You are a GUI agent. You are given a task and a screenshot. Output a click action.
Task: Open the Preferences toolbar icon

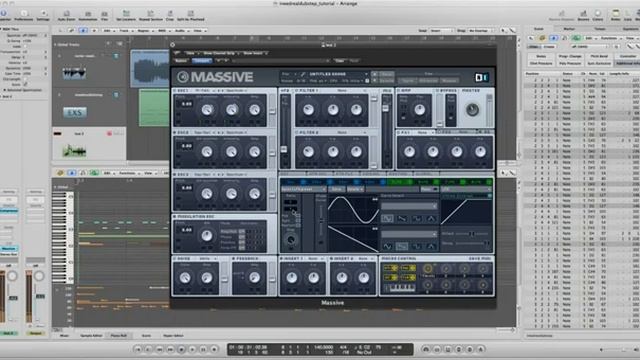coord(24,15)
